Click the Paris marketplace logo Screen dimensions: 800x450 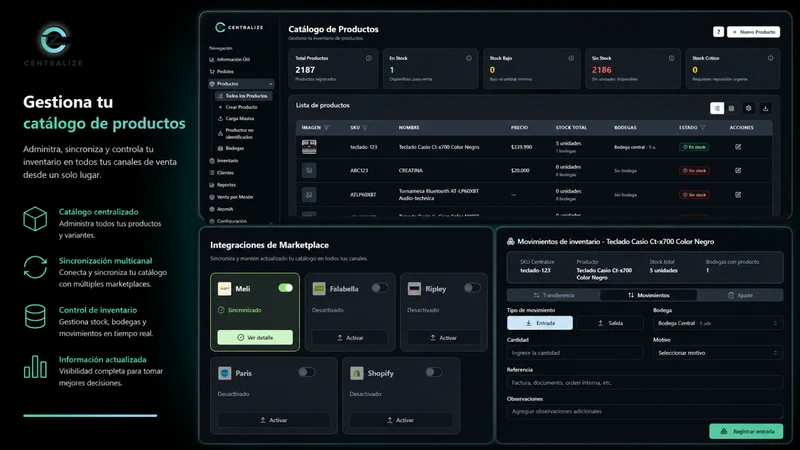224,373
